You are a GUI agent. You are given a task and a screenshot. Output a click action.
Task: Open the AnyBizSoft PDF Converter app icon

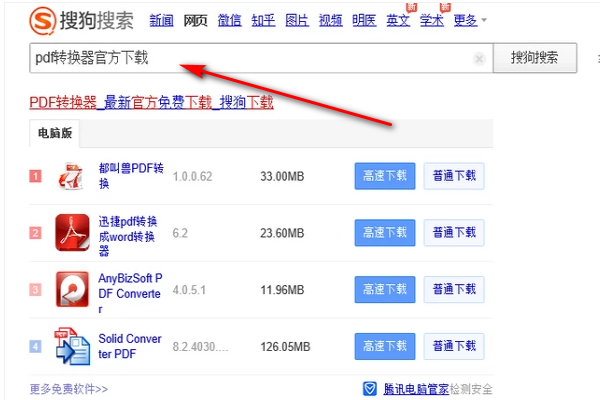coord(72,289)
